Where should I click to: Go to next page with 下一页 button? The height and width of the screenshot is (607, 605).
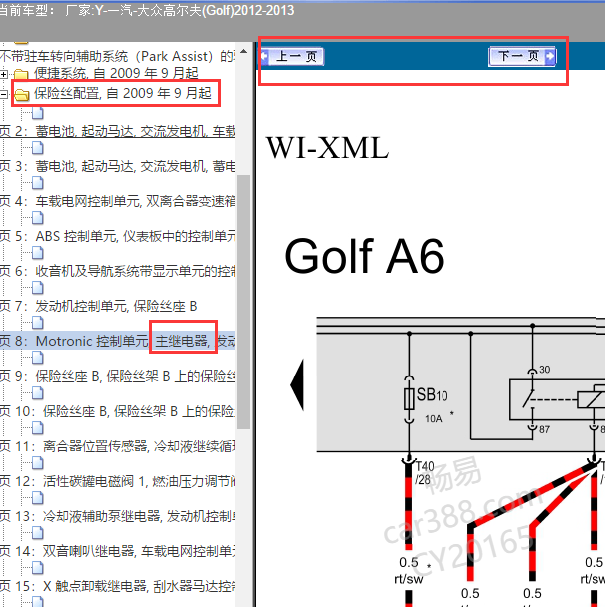pyautogui.click(x=522, y=57)
